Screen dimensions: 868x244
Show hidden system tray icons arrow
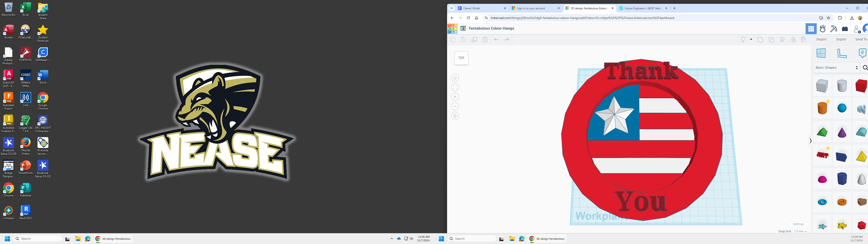point(392,239)
